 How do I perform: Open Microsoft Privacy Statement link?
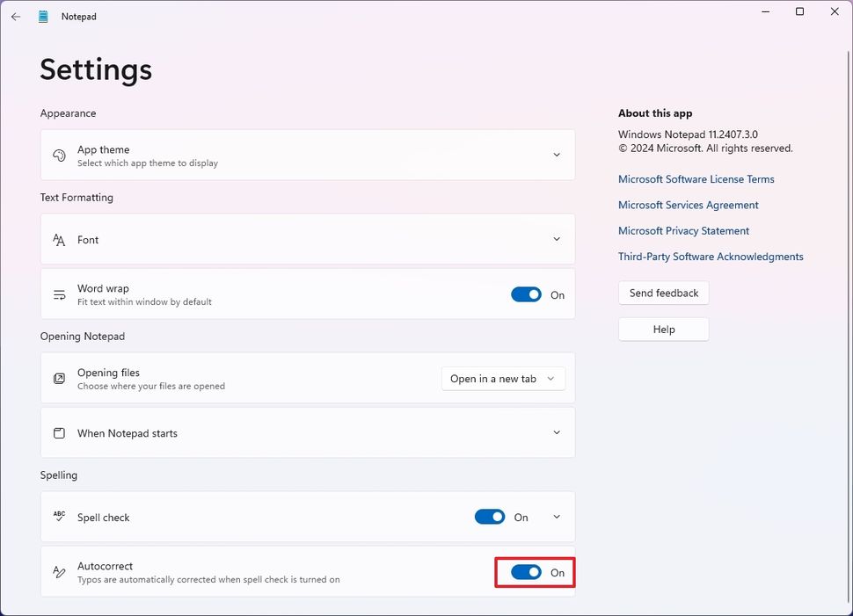683,230
